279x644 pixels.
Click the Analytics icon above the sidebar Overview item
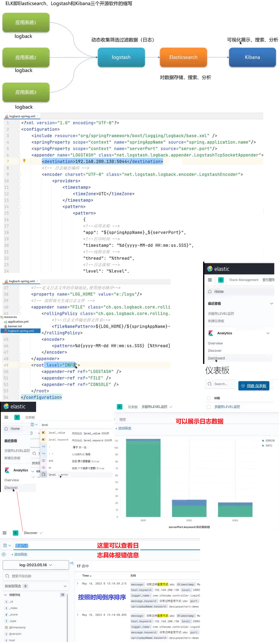tap(7, 470)
